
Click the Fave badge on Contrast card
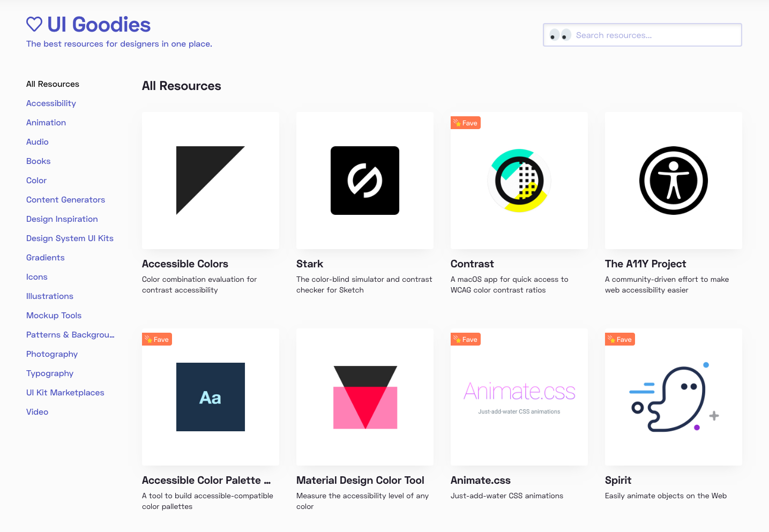click(466, 123)
